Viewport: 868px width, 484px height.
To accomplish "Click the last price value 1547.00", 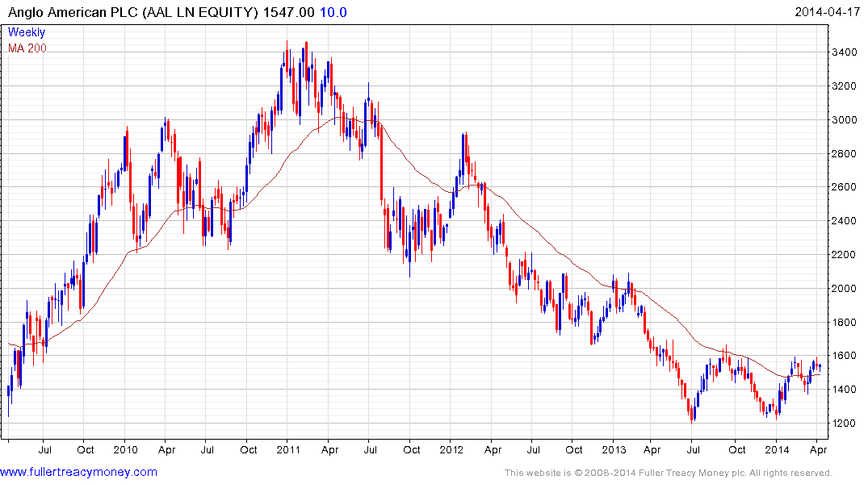I will [x=288, y=12].
